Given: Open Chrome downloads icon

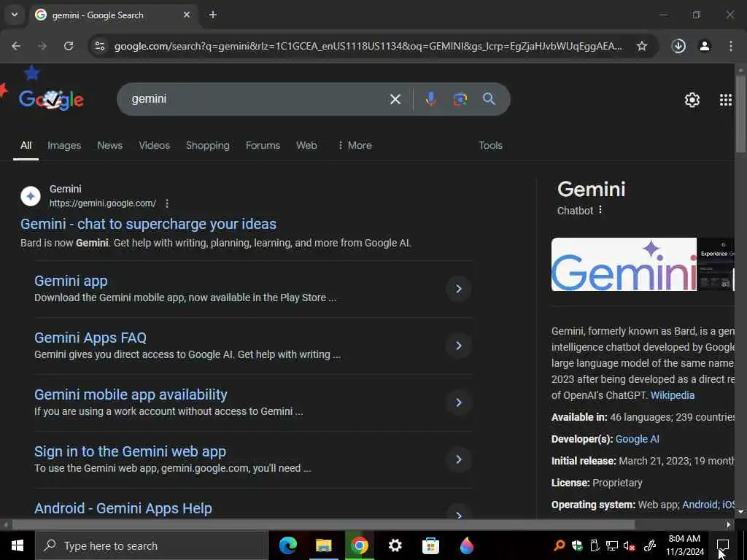Looking at the screenshot, I should [x=678, y=46].
